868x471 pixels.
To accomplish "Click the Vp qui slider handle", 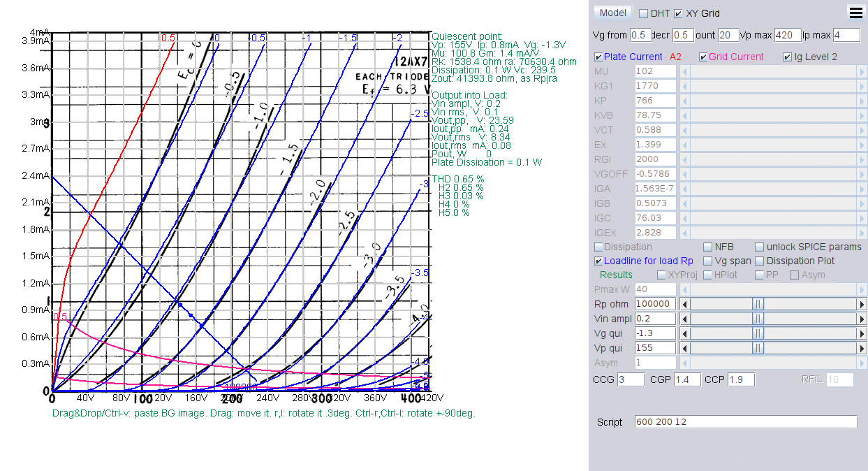I will (x=758, y=348).
